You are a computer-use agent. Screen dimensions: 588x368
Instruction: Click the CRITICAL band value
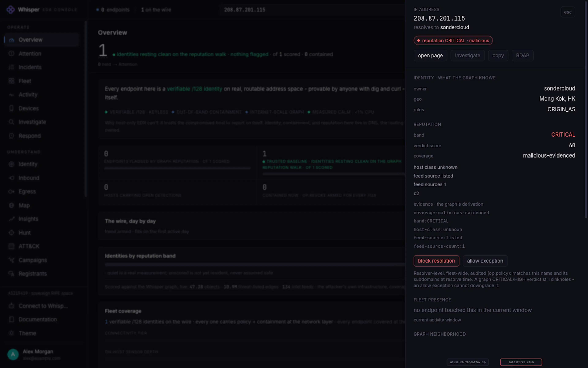click(563, 135)
